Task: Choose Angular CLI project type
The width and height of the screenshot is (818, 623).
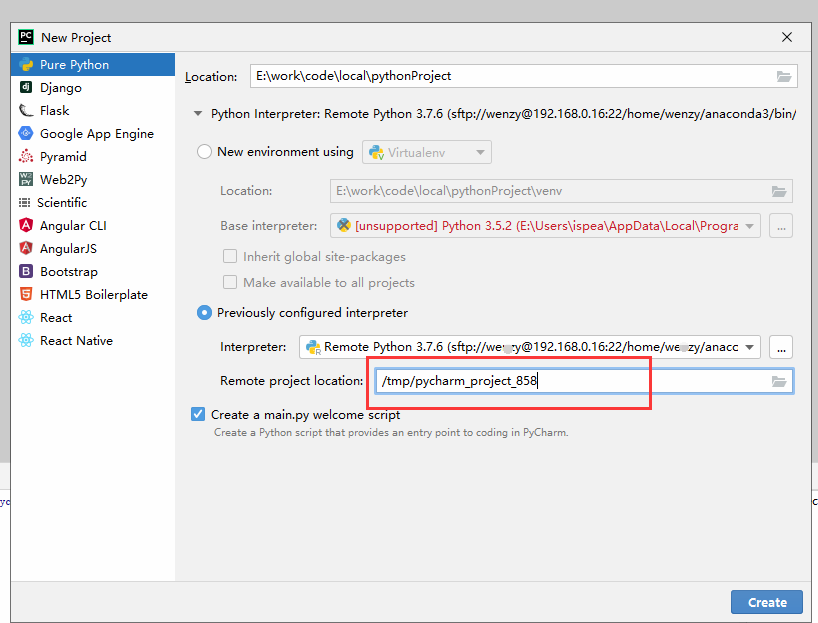Action: tap(93, 225)
